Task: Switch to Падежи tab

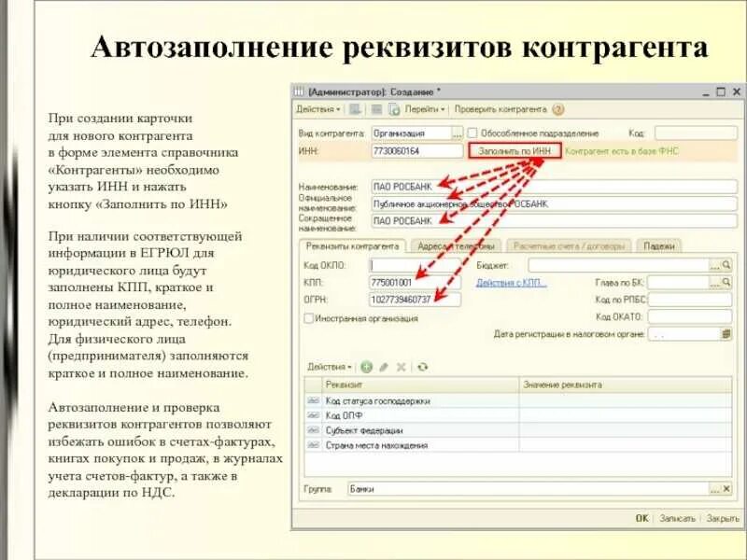Action: click(659, 246)
